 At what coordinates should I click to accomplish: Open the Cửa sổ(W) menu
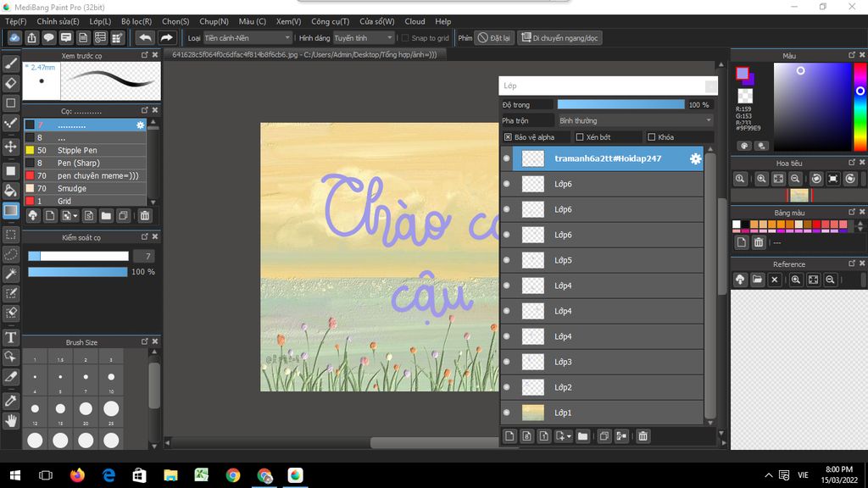click(377, 21)
